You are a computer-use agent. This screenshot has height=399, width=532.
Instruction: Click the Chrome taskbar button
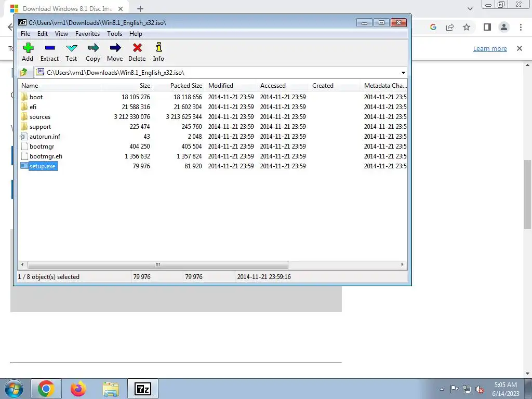[46, 389]
